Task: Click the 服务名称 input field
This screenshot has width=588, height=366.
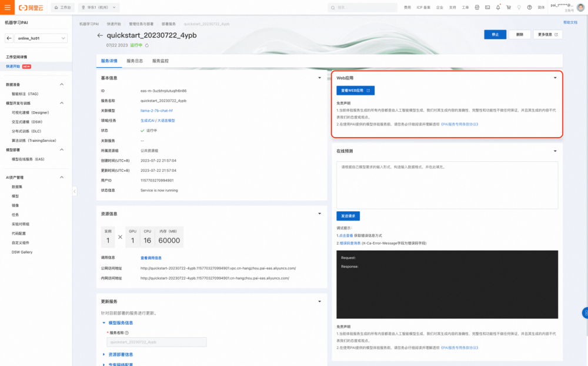Action: [156, 342]
